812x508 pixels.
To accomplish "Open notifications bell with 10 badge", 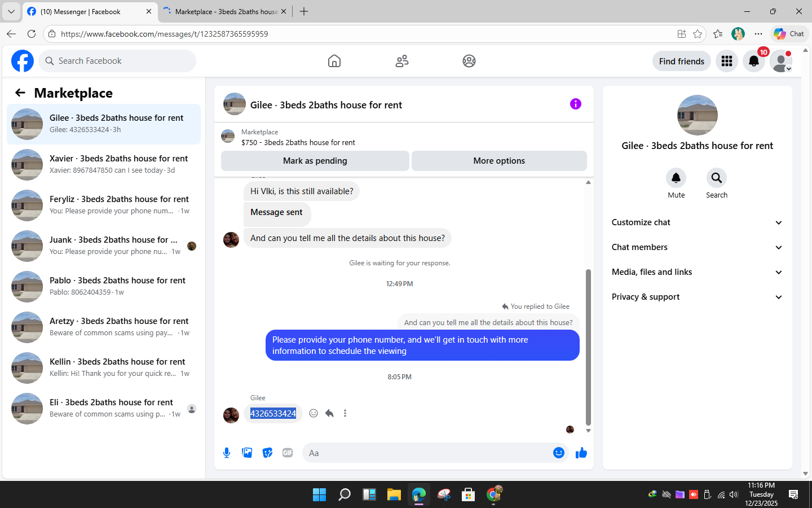I will tap(754, 61).
